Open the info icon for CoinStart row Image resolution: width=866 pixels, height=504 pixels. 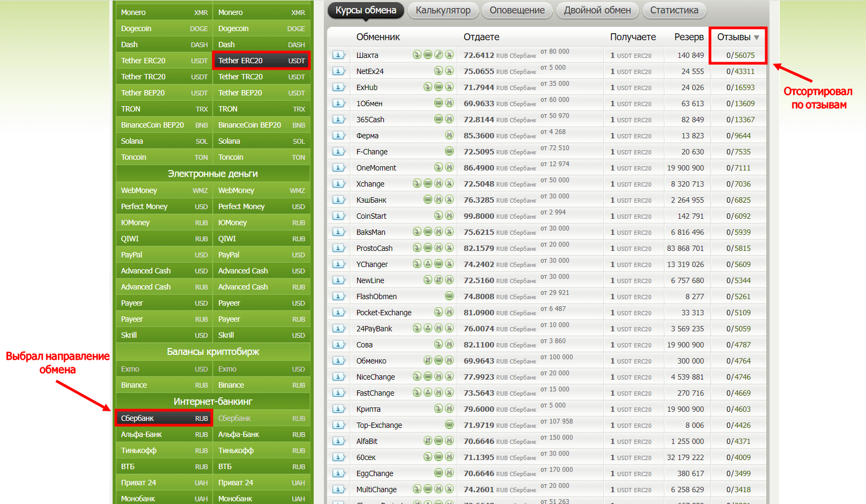click(338, 216)
